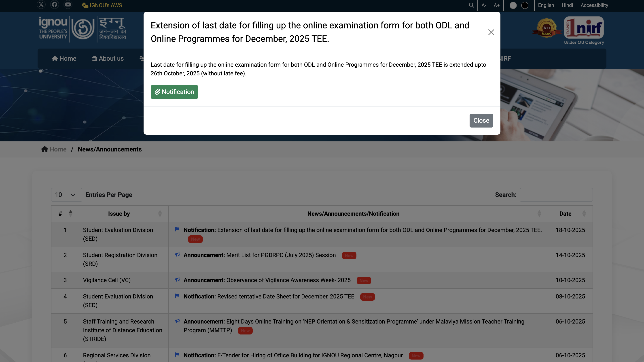
Task: Click the Search input field
Action: pos(556,195)
